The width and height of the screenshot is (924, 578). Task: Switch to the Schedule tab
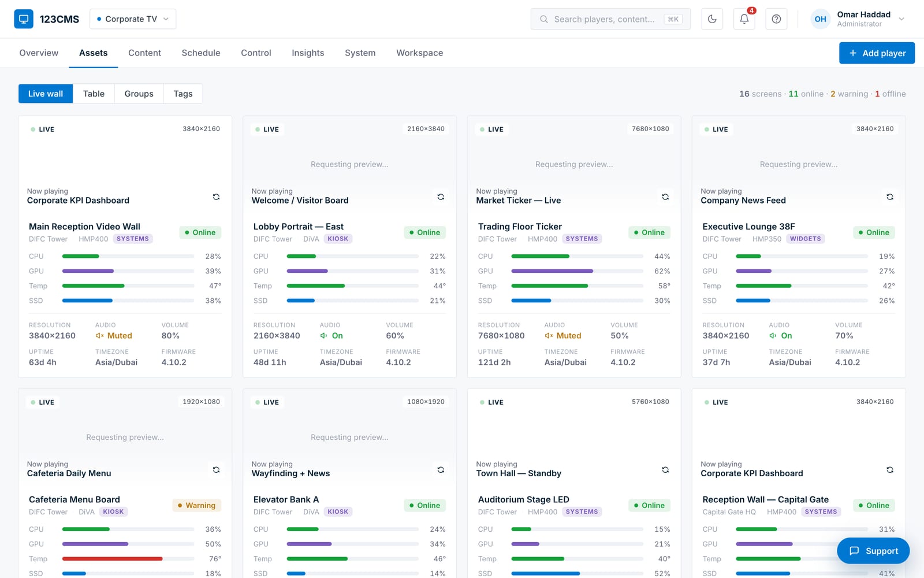click(x=201, y=53)
